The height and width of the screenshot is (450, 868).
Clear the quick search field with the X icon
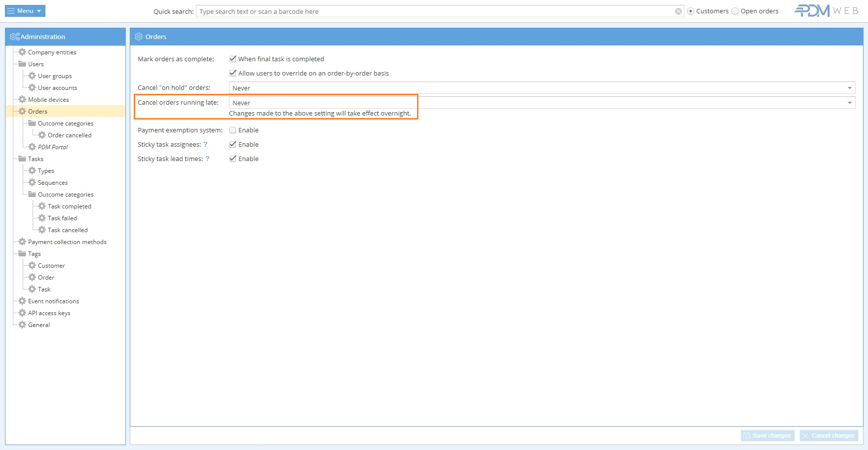[679, 11]
